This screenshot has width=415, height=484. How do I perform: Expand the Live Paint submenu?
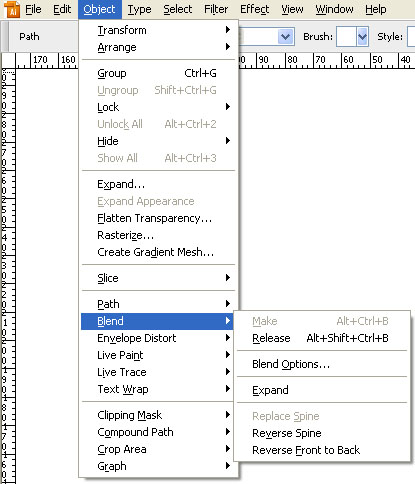click(158, 355)
